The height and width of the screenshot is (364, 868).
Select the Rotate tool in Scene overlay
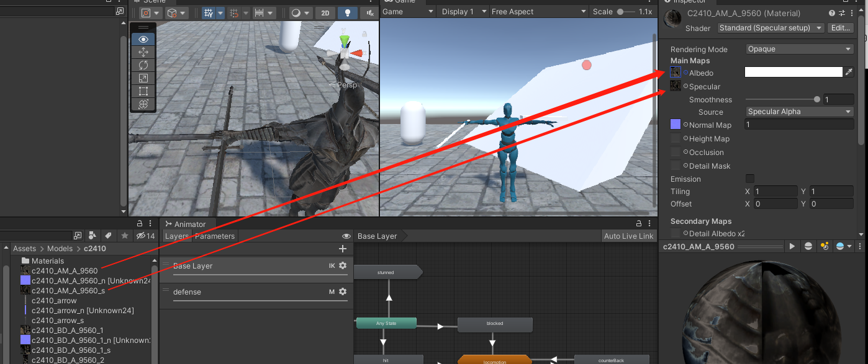tap(143, 65)
